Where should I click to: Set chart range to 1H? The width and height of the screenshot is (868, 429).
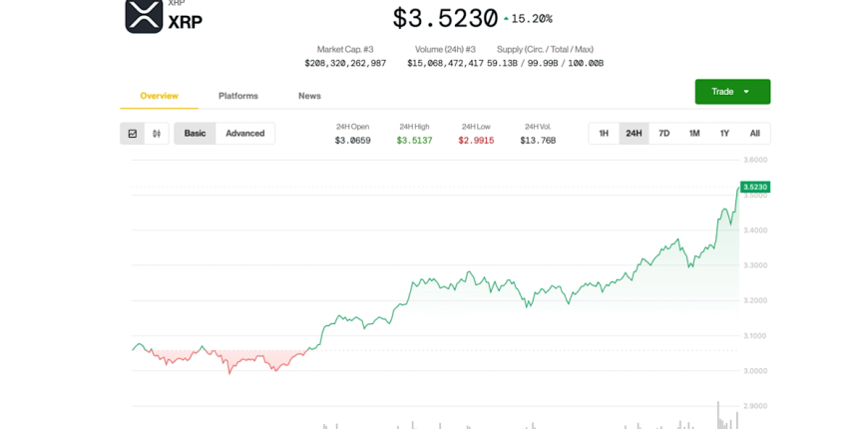pyautogui.click(x=604, y=134)
